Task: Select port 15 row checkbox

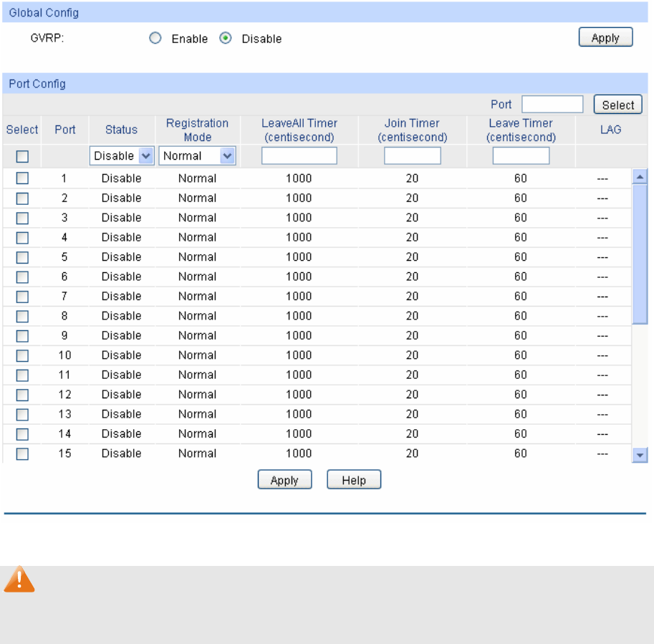Action: (22, 453)
